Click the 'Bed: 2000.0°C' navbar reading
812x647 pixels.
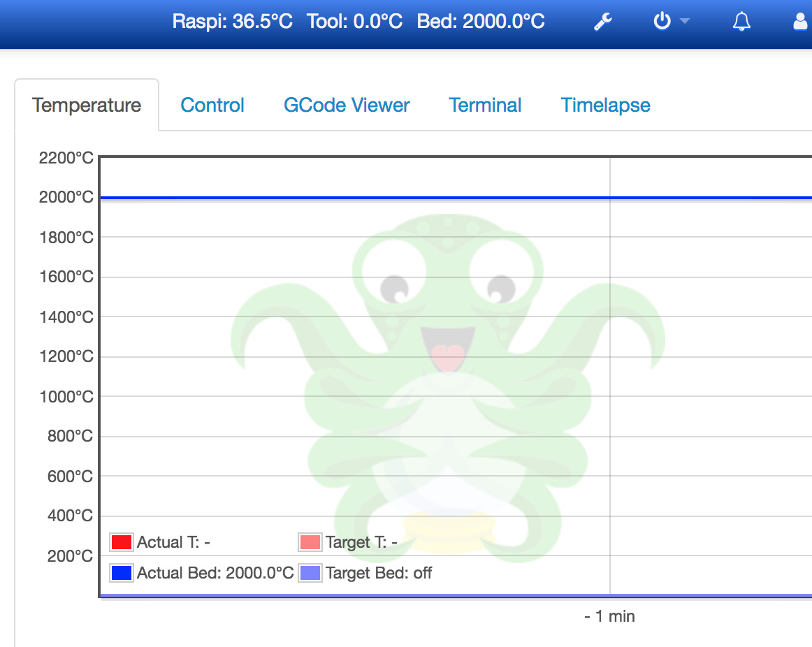pos(481,22)
